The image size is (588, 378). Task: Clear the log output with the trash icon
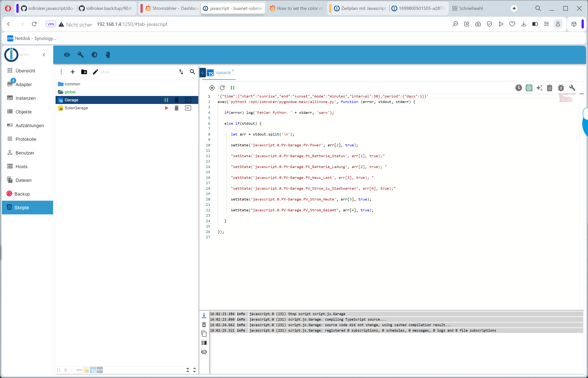(x=204, y=324)
